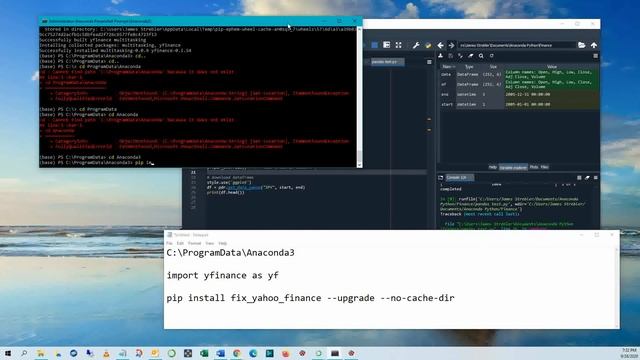Click the pane layout icon in Spyder toolbar
The width and height of the screenshot is (640, 360).
(387, 45)
